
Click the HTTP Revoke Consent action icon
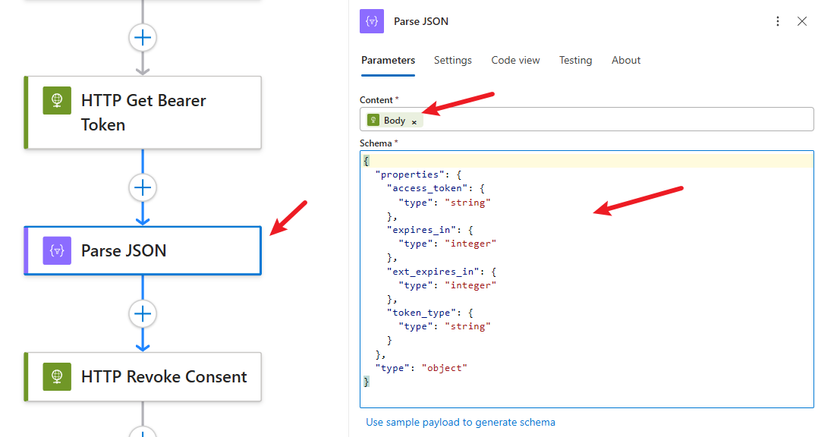click(57, 377)
